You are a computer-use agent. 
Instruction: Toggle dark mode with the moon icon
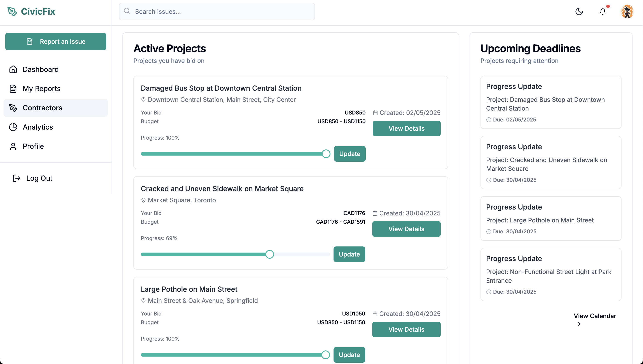[x=579, y=12]
